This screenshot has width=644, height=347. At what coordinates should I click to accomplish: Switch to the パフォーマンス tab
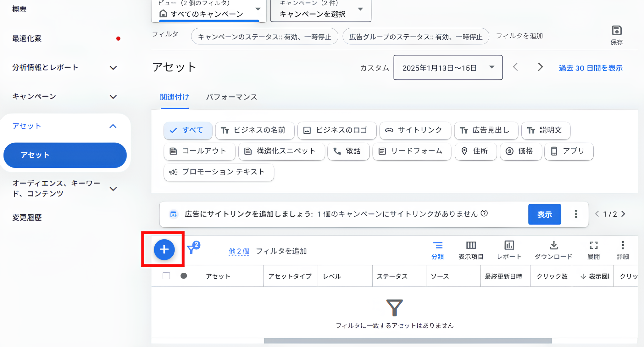tap(232, 97)
